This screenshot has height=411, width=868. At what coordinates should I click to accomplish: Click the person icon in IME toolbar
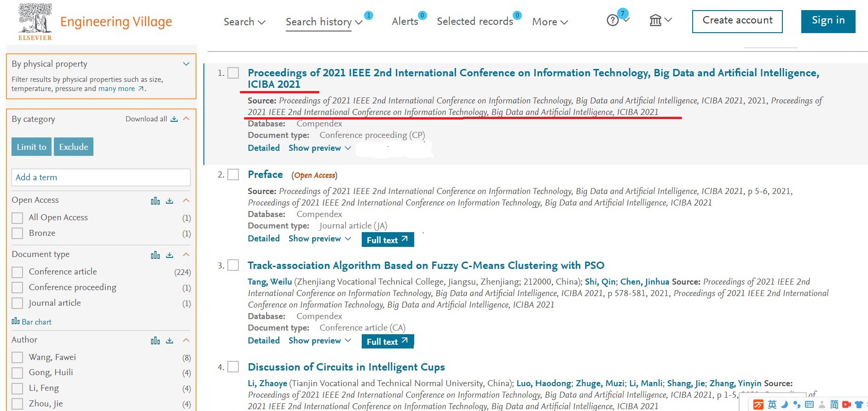pyautogui.click(x=822, y=405)
